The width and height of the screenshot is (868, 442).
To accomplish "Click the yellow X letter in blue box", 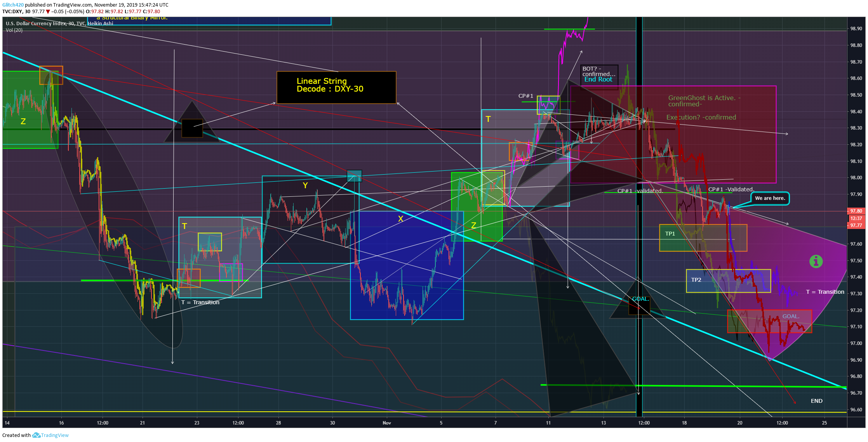I will point(400,219).
